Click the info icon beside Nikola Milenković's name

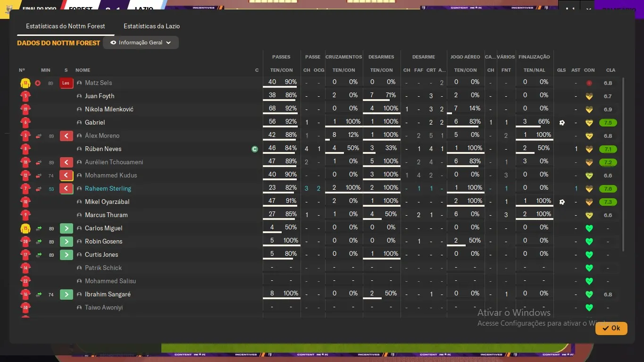(79, 109)
